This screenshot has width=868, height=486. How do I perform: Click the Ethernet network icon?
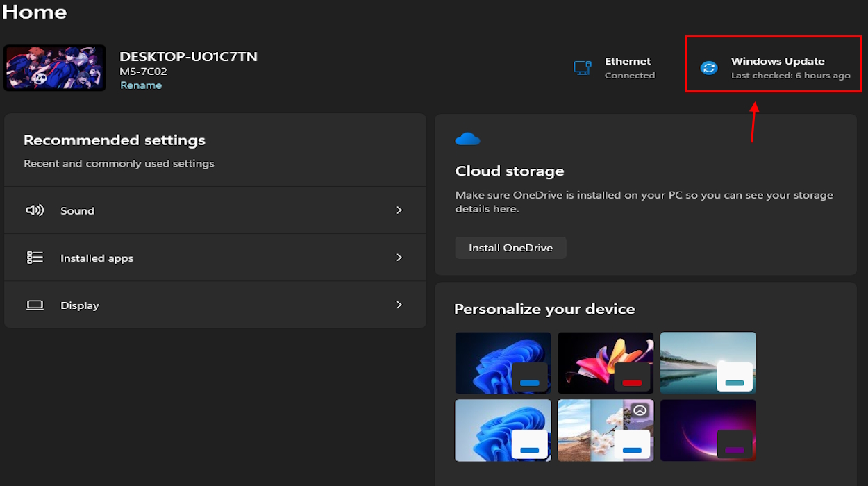582,67
